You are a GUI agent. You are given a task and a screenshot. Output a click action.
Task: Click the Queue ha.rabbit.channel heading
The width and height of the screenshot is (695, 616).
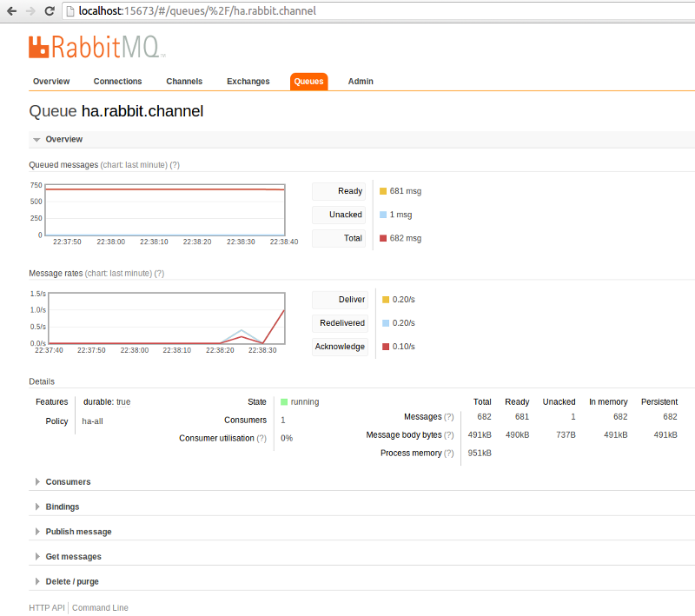(116, 111)
